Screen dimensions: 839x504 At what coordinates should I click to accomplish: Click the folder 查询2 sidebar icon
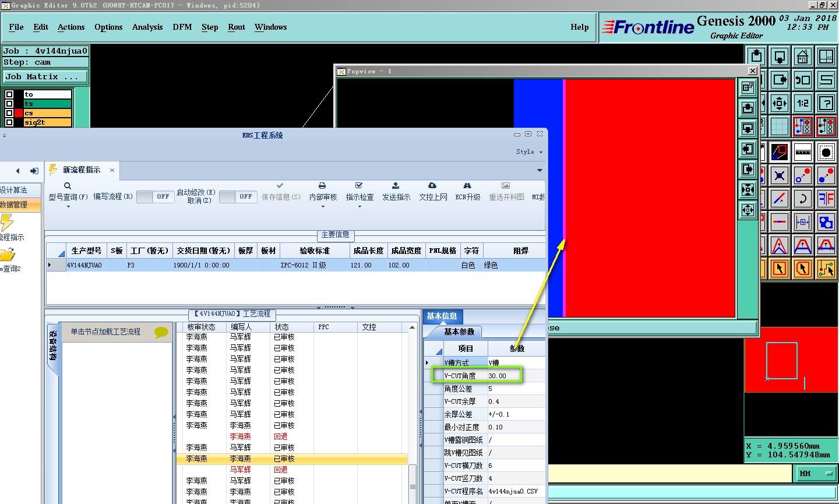pos(7,255)
